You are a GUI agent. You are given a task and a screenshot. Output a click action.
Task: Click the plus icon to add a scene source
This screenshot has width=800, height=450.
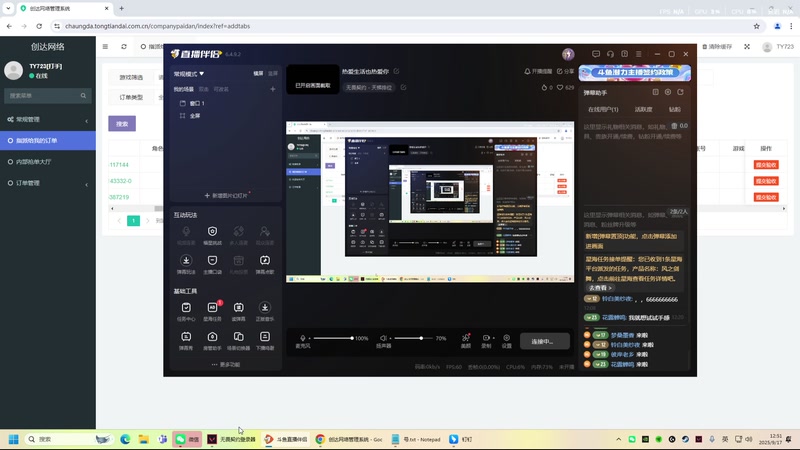(272, 89)
